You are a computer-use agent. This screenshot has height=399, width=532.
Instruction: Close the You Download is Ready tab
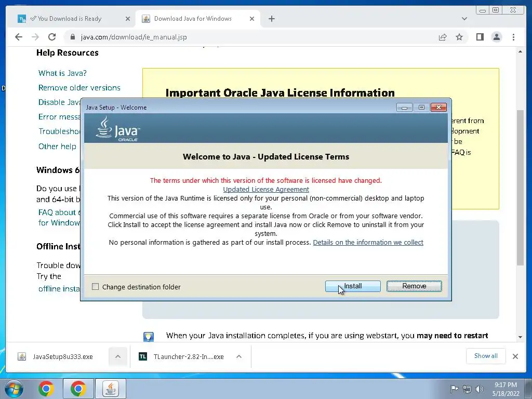click(x=128, y=19)
